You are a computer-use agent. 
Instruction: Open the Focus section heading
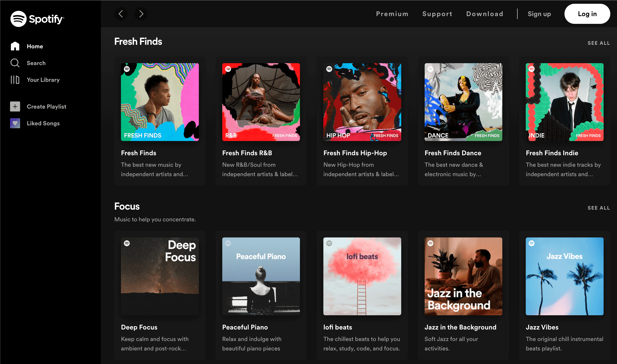(x=127, y=206)
